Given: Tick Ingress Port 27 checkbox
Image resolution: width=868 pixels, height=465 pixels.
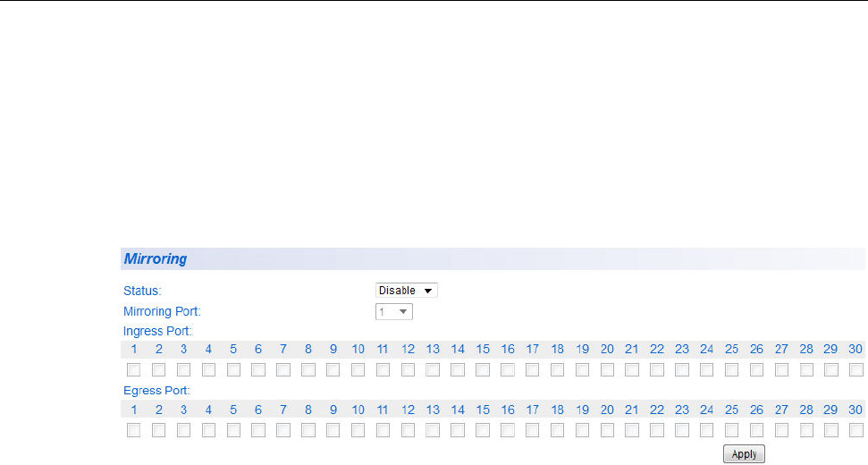Looking at the screenshot, I should (x=781, y=369).
